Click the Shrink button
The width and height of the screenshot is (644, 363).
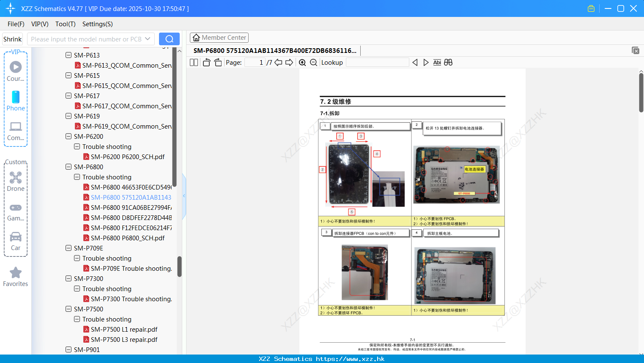click(13, 39)
